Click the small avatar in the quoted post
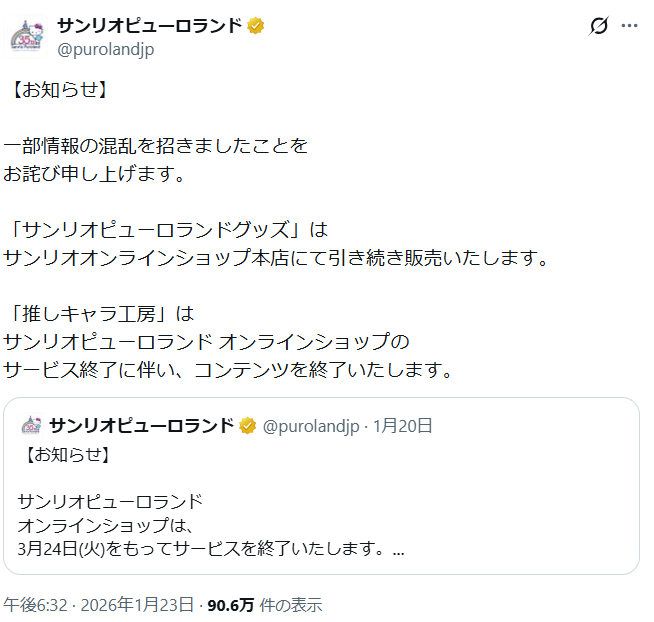 (x=31, y=426)
